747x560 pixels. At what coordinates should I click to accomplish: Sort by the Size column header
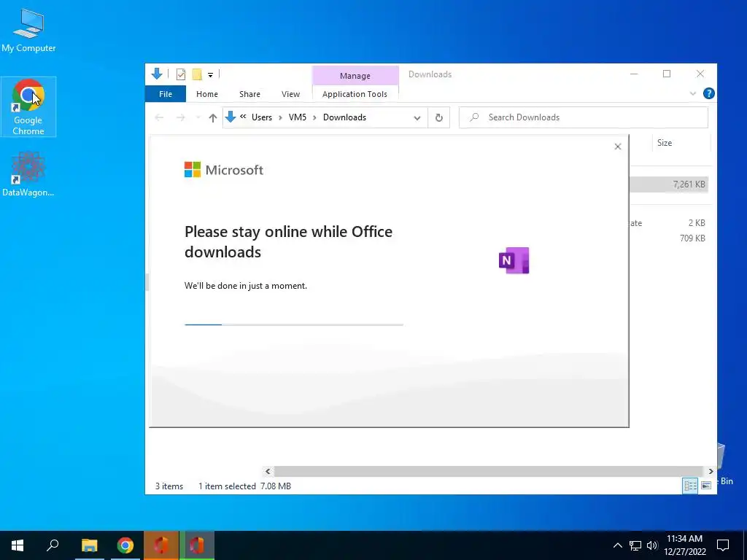coord(681,143)
